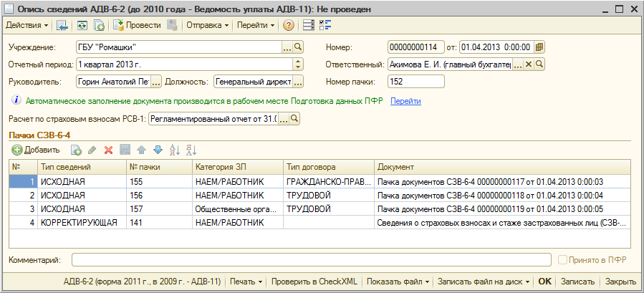Viewport: 644px width, 293px height.
Task: Move the row down with blue arrow
Action: [158, 150]
